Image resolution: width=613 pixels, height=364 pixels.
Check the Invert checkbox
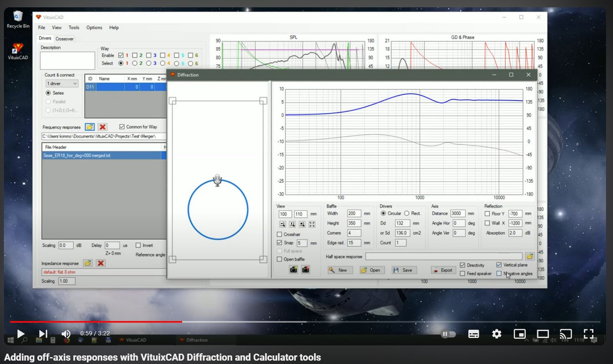pos(138,245)
